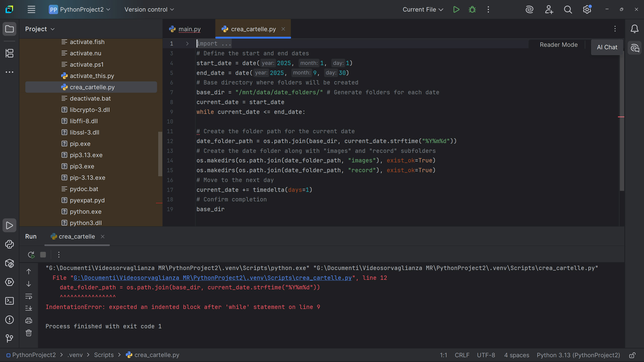Viewport: 644px width, 362px height.
Task: Toggle soft-wrap in the run console
Action: [x=29, y=296]
